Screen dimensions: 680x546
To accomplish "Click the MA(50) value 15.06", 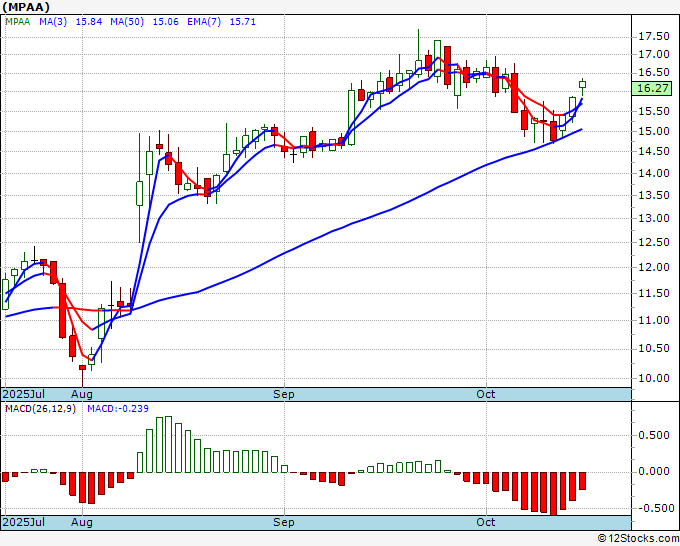I will [x=166, y=22].
